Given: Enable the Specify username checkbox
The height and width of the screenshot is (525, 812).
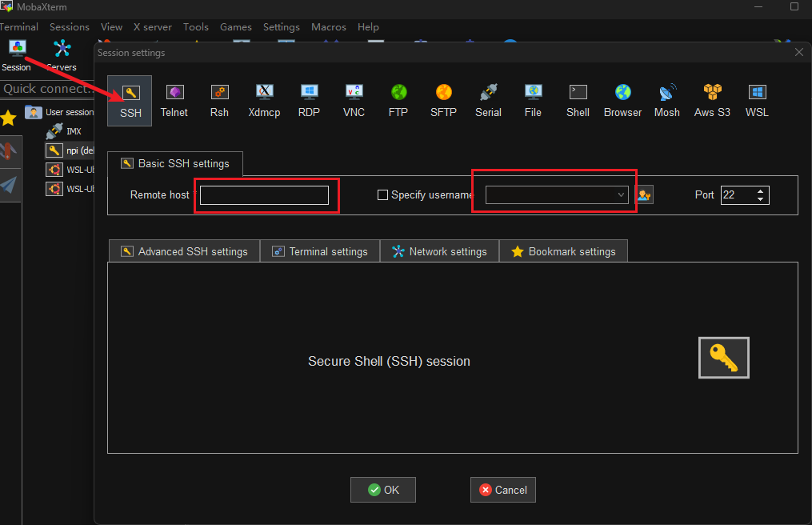Looking at the screenshot, I should tap(382, 194).
